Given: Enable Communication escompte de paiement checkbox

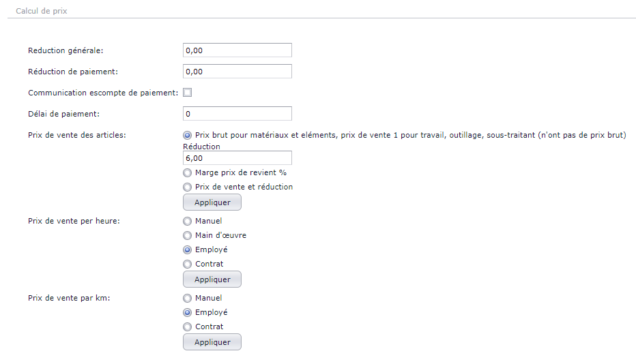Looking at the screenshot, I should [x=188, y=93].
